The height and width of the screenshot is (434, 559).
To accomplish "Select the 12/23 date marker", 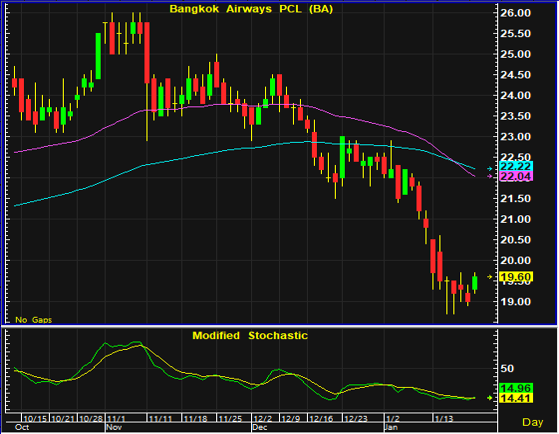I will (x=355, y=418).
